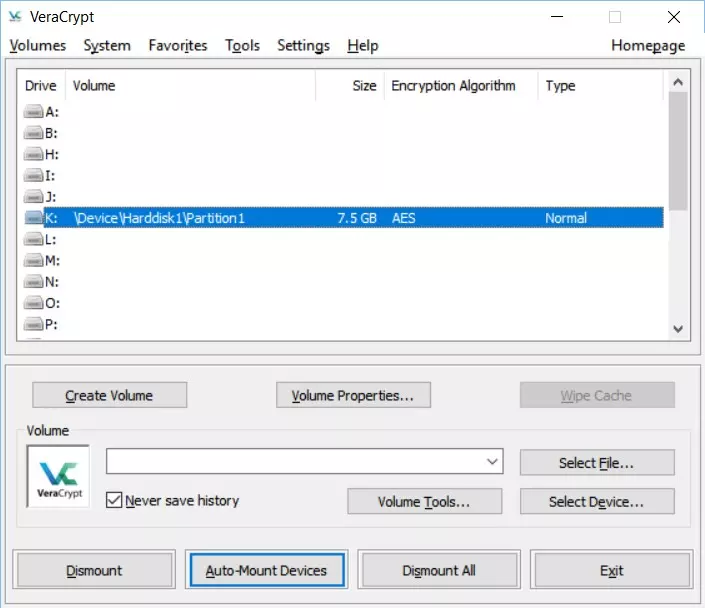Click the VeraCrypt title bar logo icon

click(15, 17)
